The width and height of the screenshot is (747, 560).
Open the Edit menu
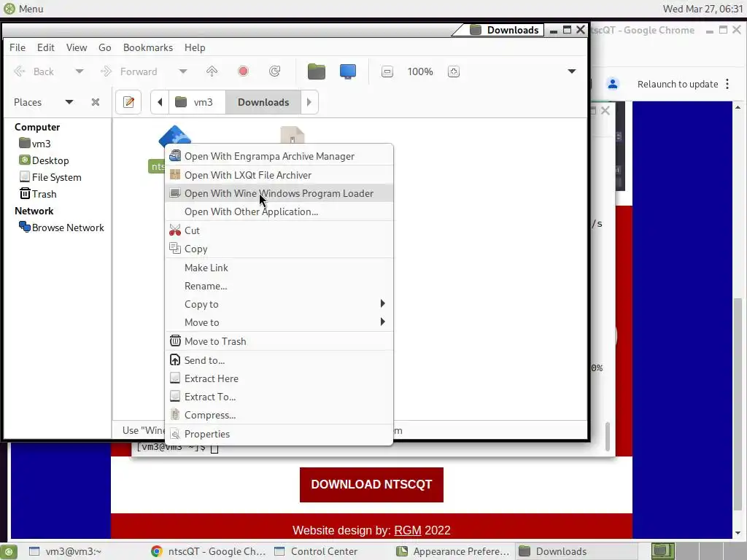[x=46, y=47]
